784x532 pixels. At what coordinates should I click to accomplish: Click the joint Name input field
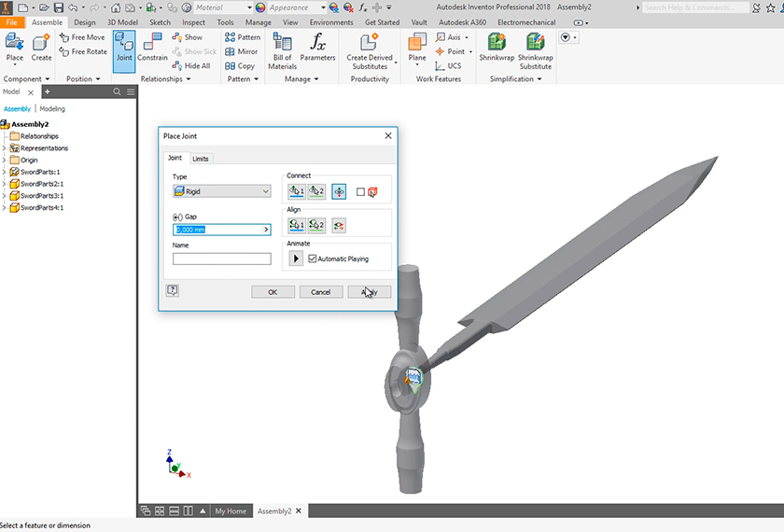222,259
